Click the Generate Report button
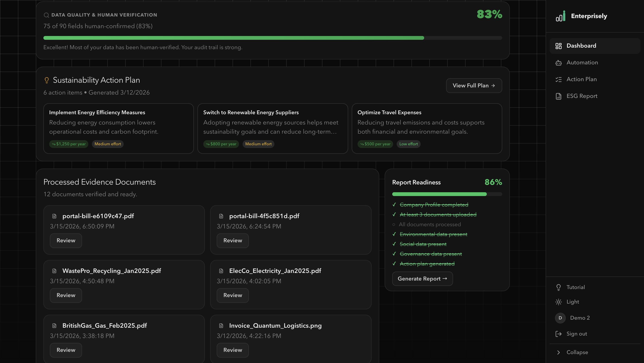The height and width of the screenshot is (363, 644). [422, 279]
